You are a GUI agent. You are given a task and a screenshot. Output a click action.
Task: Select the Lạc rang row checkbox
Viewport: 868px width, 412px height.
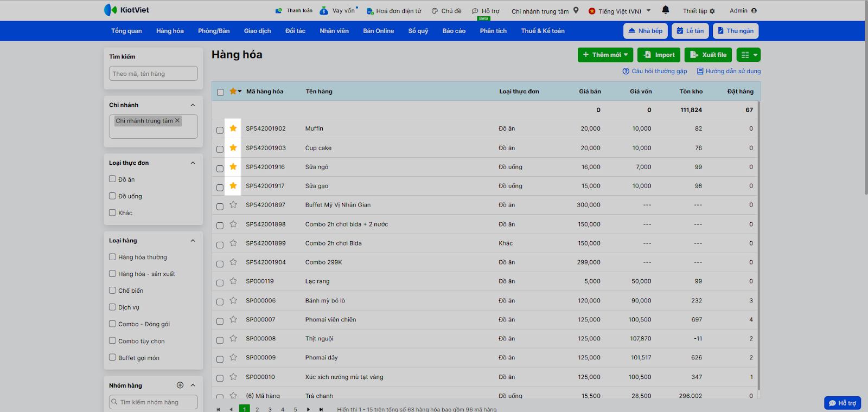[x=220, y=283]
